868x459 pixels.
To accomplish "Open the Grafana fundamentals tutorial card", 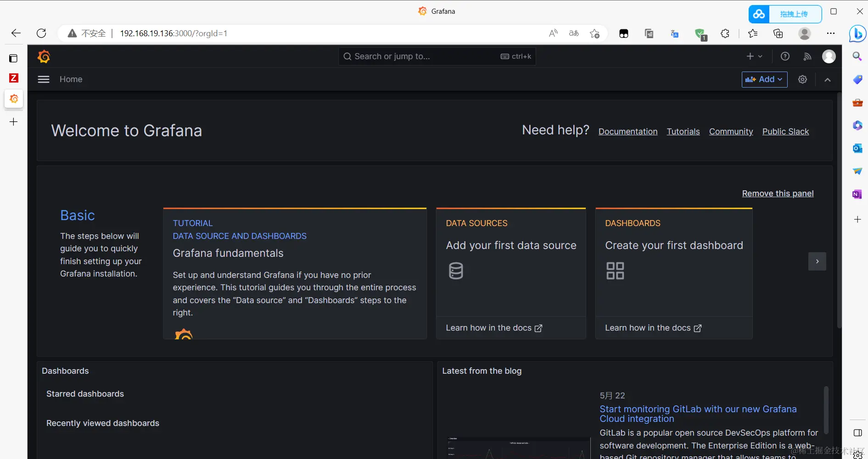I will click(295, 274).
